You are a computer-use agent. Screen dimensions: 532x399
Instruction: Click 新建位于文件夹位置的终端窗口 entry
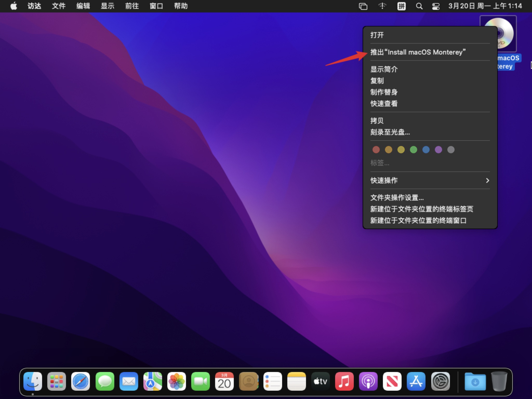pyautogui.click(x=418, y=221)
